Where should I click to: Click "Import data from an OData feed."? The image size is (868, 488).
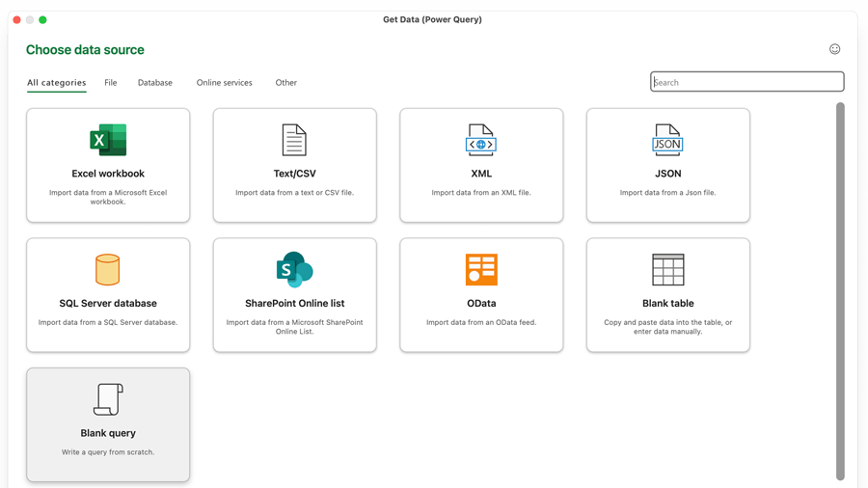pyautogui.click(x=481, y=322)
